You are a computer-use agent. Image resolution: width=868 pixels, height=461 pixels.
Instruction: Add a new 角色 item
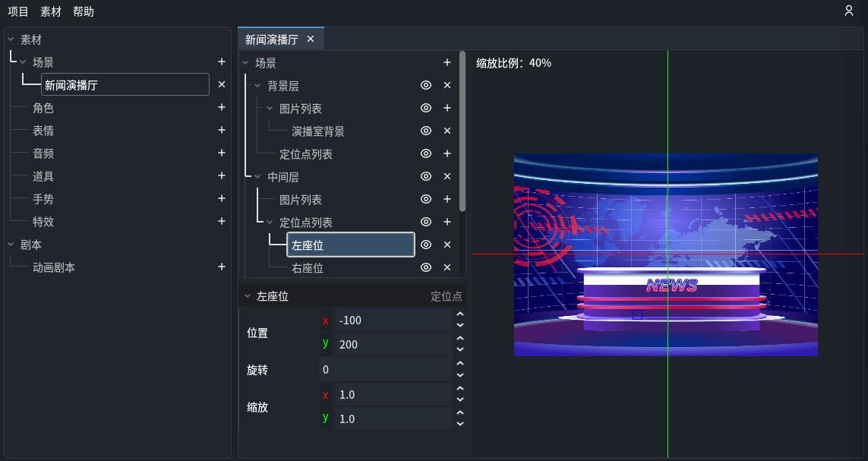coord(222,107)
